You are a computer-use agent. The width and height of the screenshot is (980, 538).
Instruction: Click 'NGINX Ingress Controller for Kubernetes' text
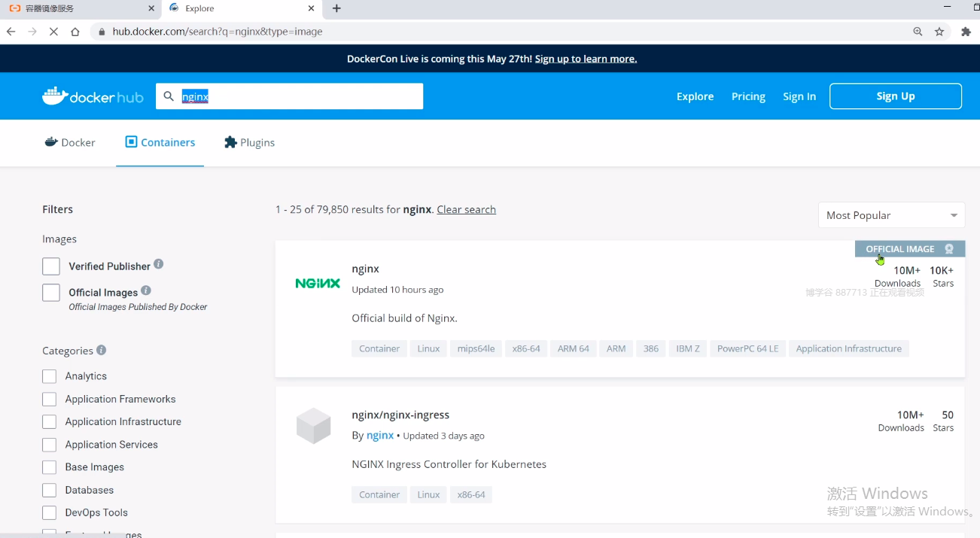(449, 464)
